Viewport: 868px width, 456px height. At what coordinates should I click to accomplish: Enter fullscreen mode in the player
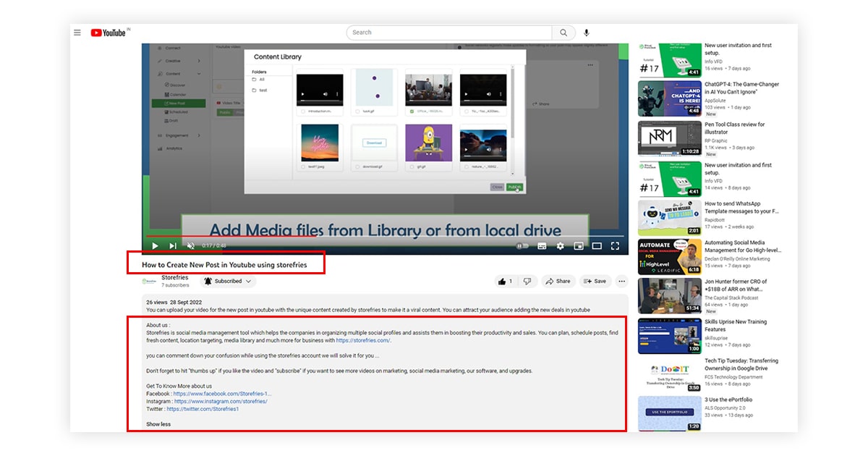[615, 246]
